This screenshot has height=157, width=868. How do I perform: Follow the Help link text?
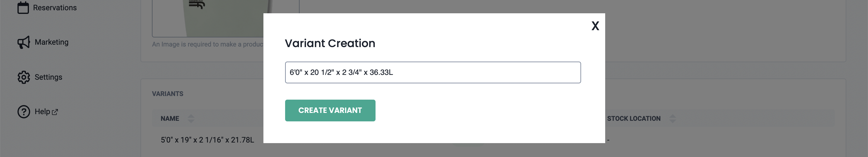[42, 112]
